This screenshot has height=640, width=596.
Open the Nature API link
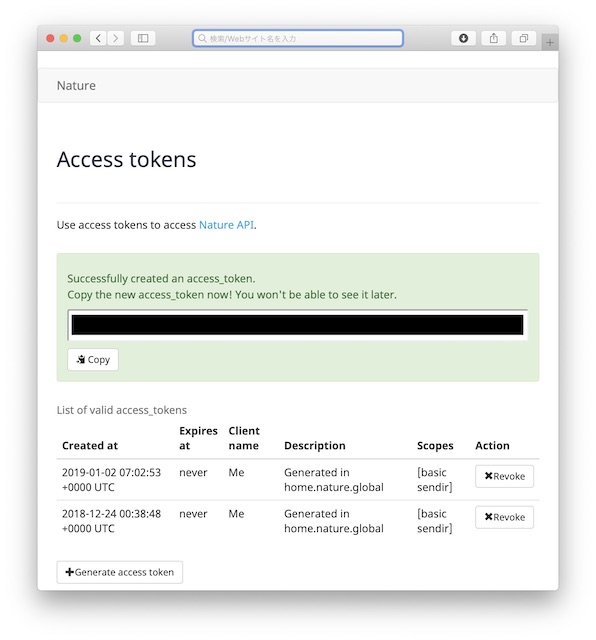226,225
